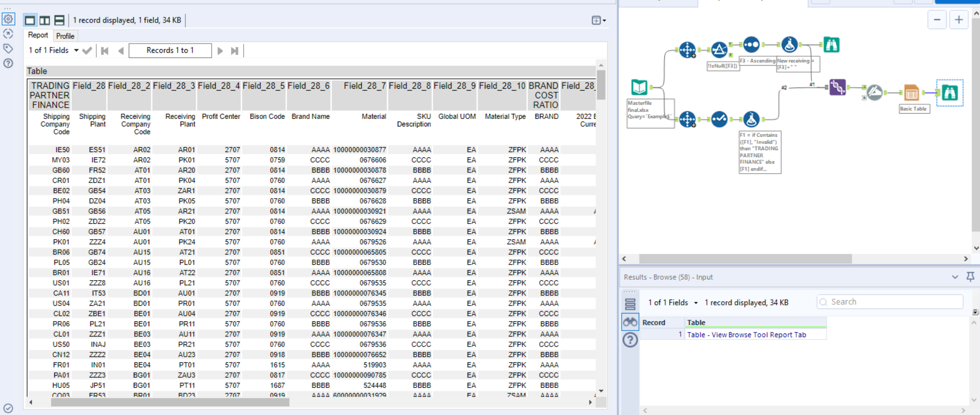The height and width of the screenshot is (415, 980).
Task: Expand the Fields dropdown in Results panel
Action: pos(696,303)
